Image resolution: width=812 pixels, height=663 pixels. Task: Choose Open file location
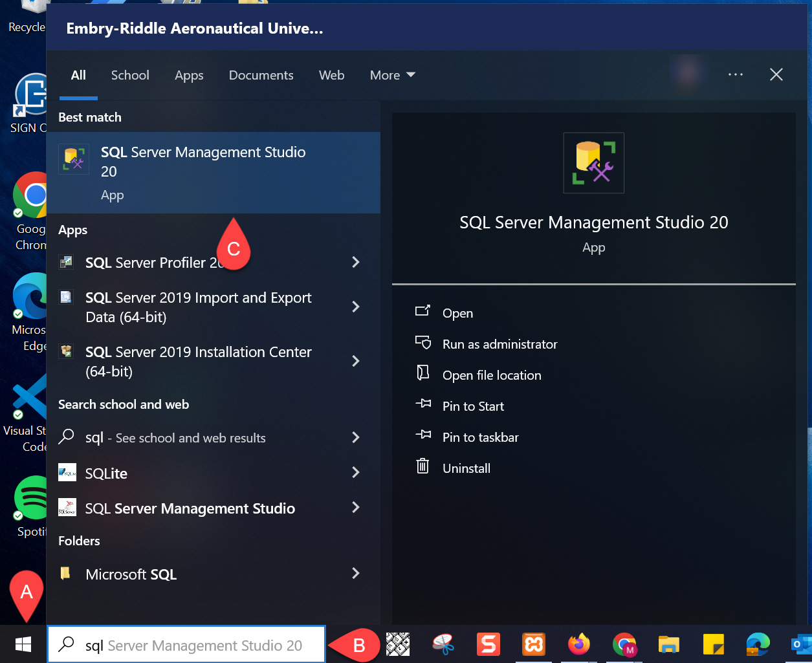click(492, 375)
